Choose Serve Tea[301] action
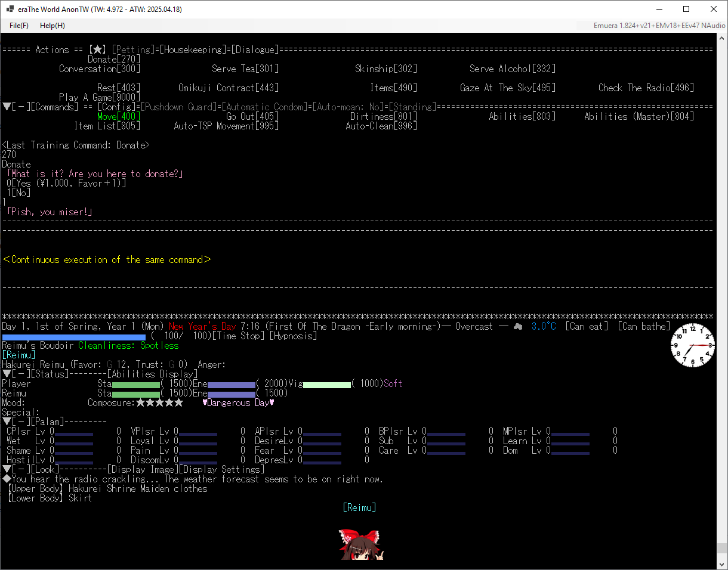 pyautogui.click(x=245, y=69)
